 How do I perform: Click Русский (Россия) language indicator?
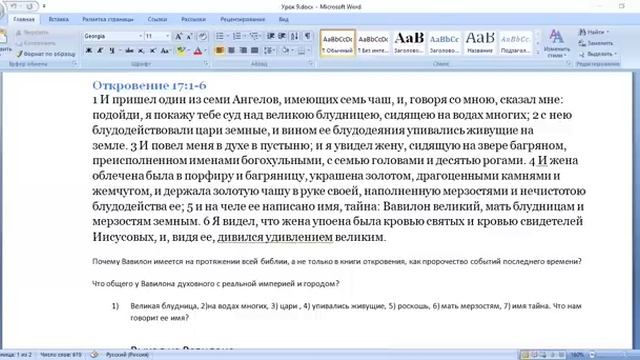pos(127,355)
